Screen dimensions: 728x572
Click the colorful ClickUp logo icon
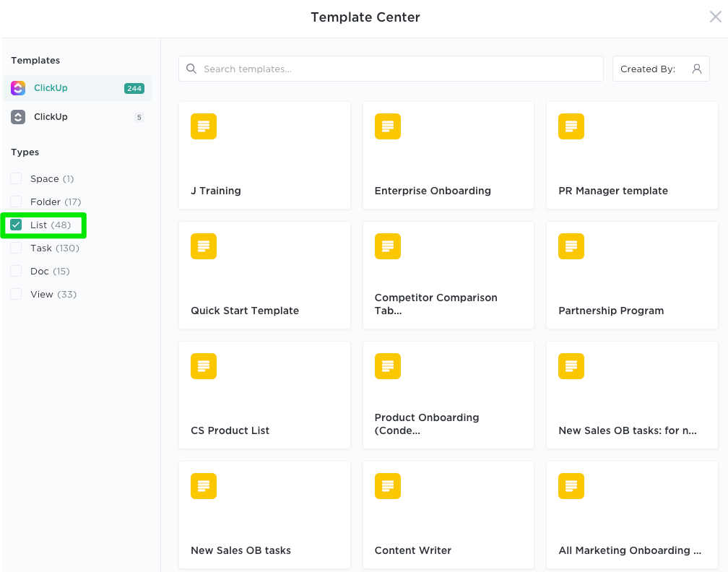tap(18, 88)
